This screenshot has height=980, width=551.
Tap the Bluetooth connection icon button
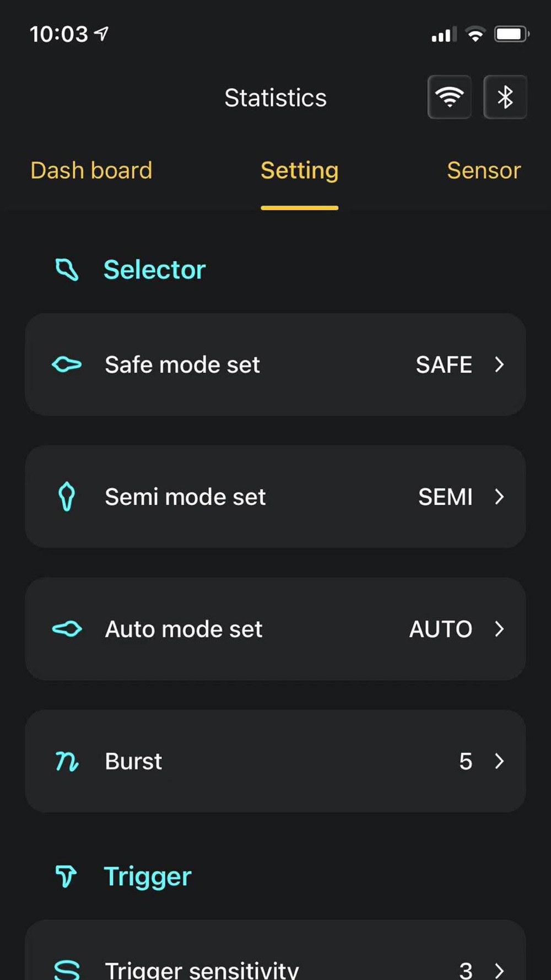point(505,97)
